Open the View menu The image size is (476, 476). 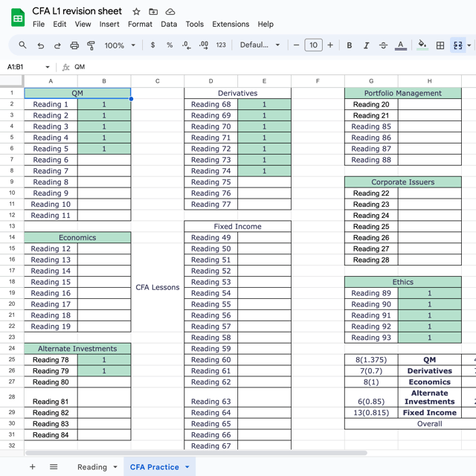(x=83, y=25)
